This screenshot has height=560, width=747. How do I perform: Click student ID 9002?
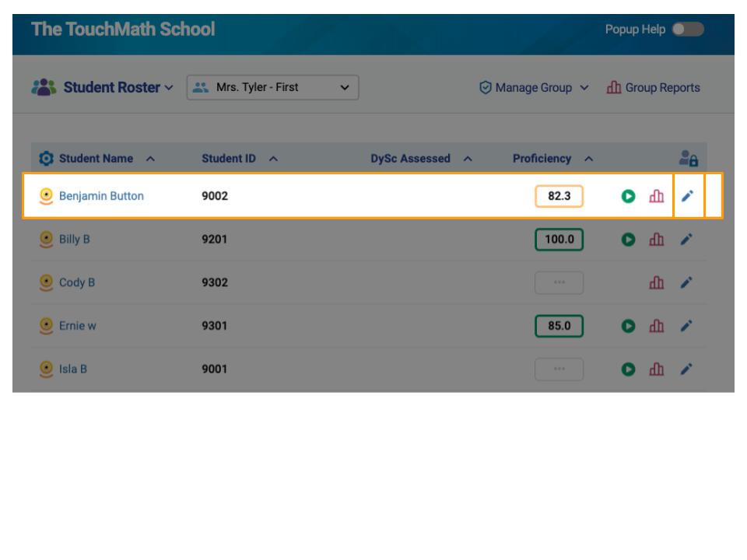215,196
